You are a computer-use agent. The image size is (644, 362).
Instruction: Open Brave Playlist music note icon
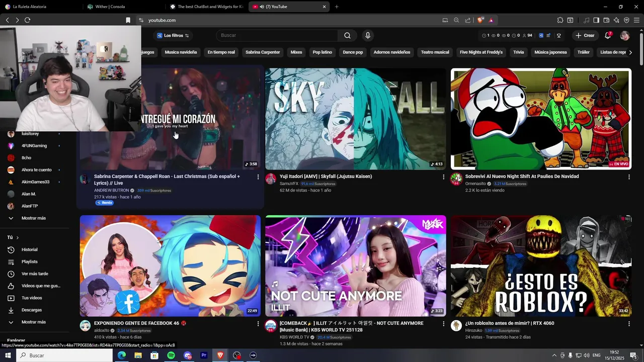coord(586,20)
